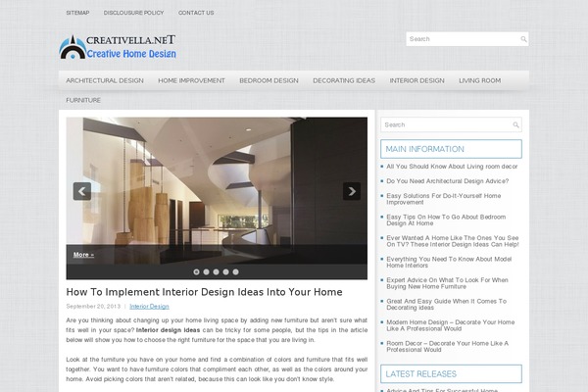Open Architectural Design category

[105, 80]
